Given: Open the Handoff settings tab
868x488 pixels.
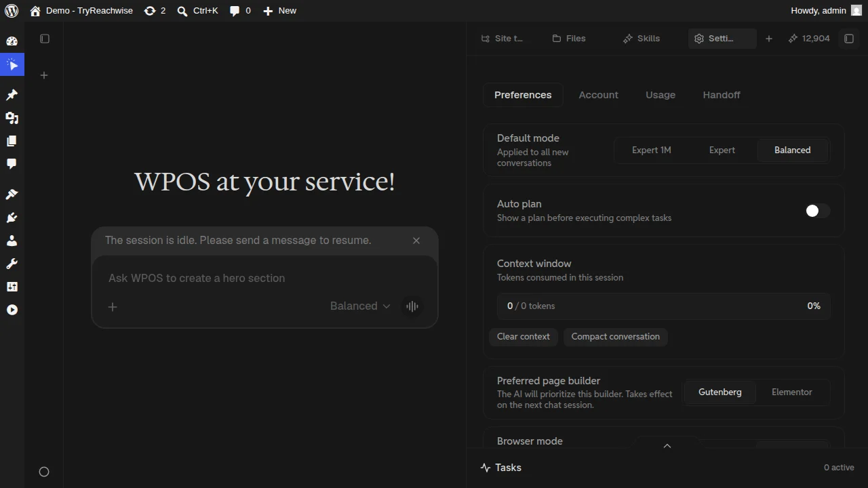Looking at the screenshot, I should [722, 95].
